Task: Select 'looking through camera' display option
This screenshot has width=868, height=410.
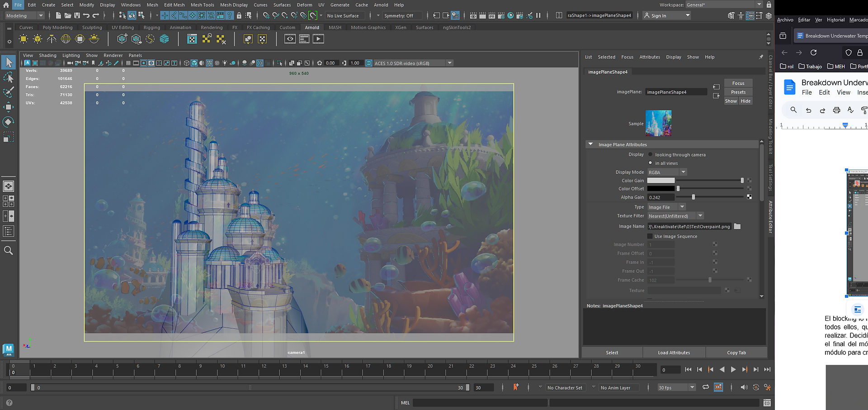Action: [x=651, y=154]
